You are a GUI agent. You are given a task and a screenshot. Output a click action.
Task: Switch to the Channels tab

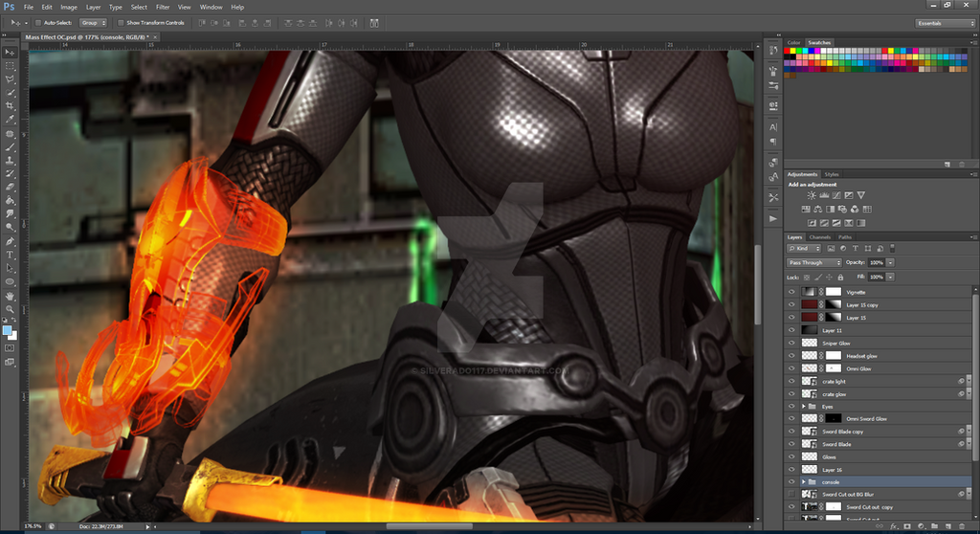[x=819, y=237]
